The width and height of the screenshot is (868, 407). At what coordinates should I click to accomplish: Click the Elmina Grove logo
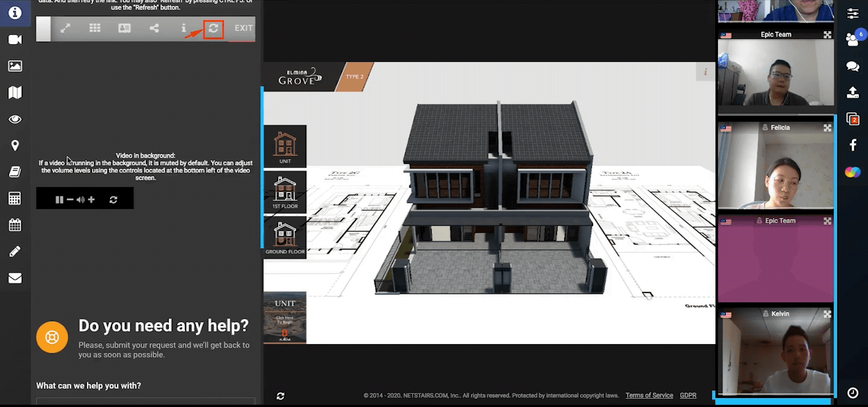[300, 77]
